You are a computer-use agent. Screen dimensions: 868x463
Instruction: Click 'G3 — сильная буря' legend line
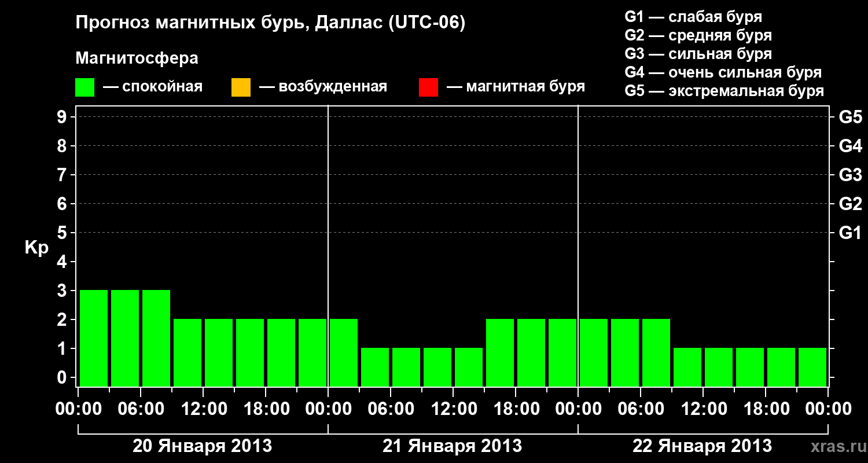pos(698,54)
